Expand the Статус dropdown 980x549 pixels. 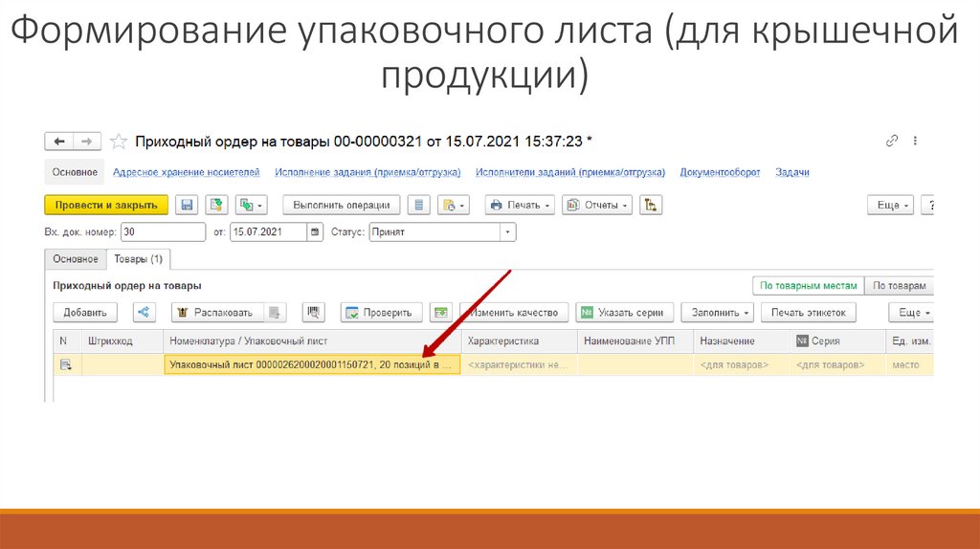pyautogui.click(x=507, y=232)
